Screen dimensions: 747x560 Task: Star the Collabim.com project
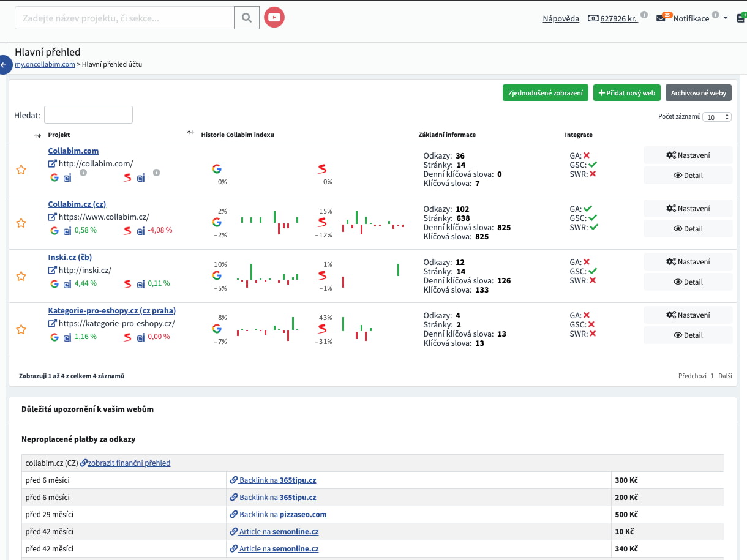[x=21, y=170]
